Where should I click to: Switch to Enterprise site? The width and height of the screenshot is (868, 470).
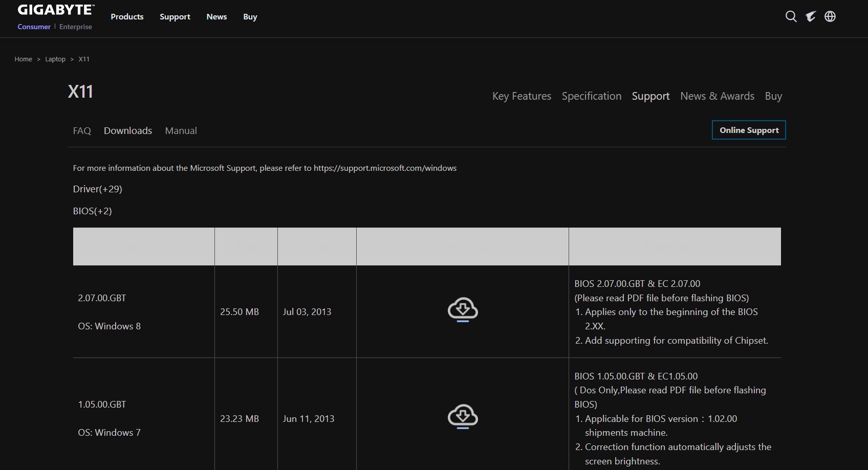(76, 27)
